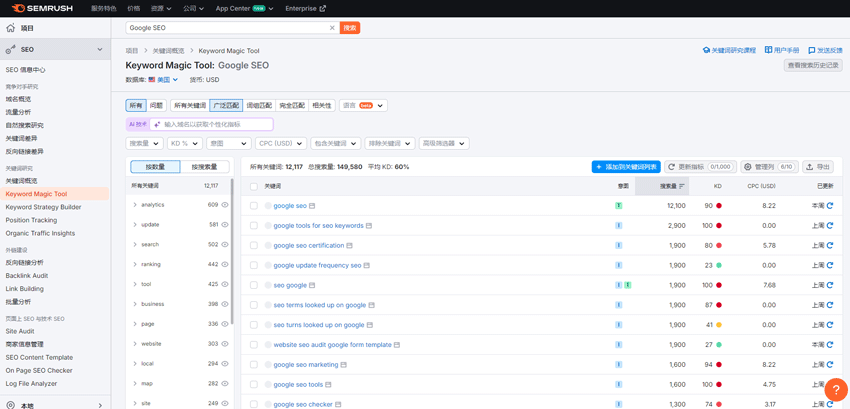850x409 pixels.
Task: Click 添加到关键词列表 button
Action: tap(626, 167)
